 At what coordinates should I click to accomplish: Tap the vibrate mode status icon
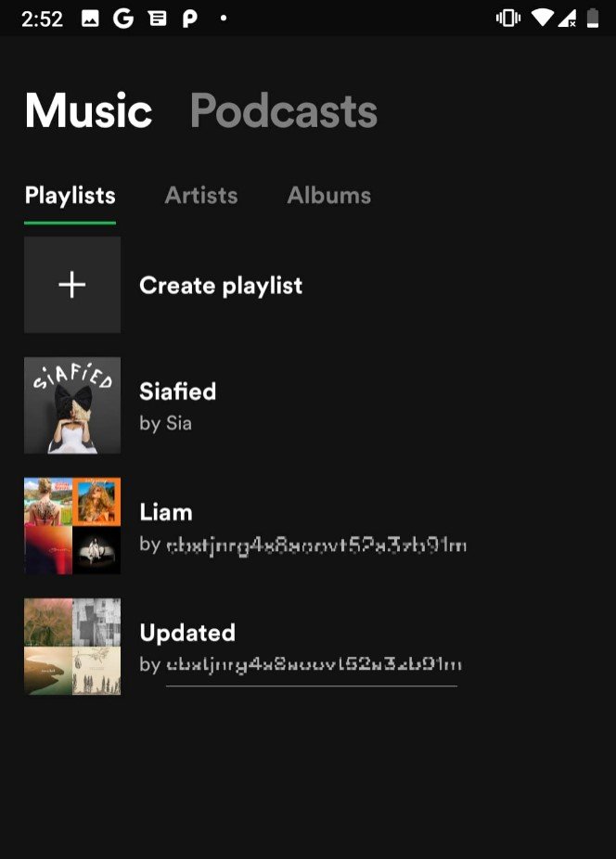507,19
